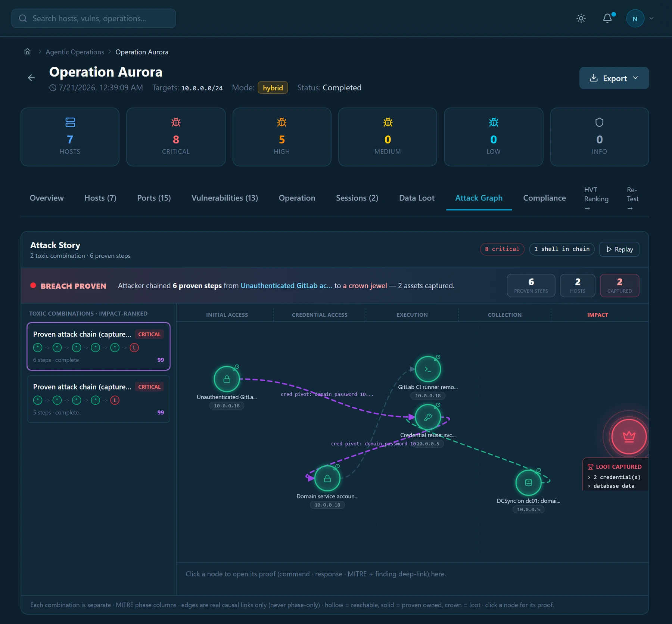Select the 2 Captured counter
The width and height of the screenshot is (672, 624).
pyautogui.click(x=619, y=286)
